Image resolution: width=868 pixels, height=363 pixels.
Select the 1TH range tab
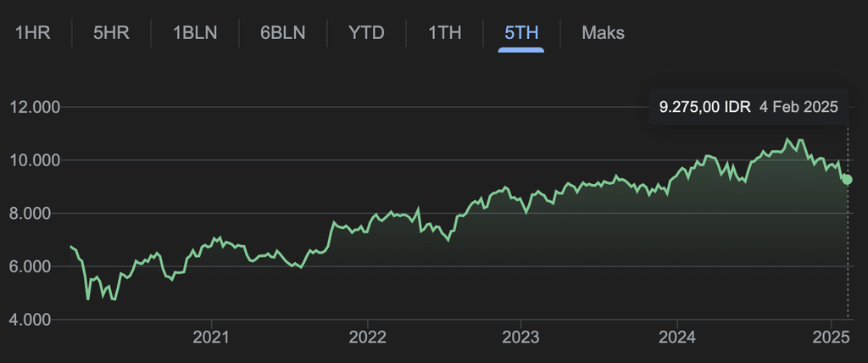(x=444, y=33)
